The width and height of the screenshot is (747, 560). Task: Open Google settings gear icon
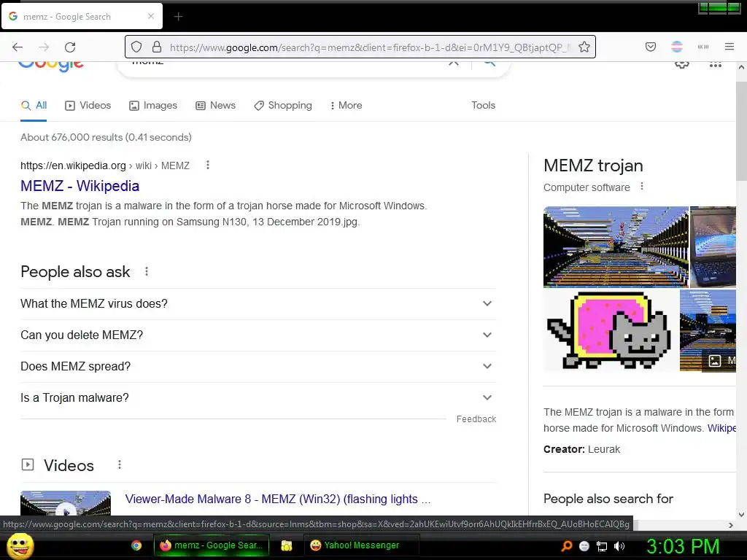[x=682, y=64]
